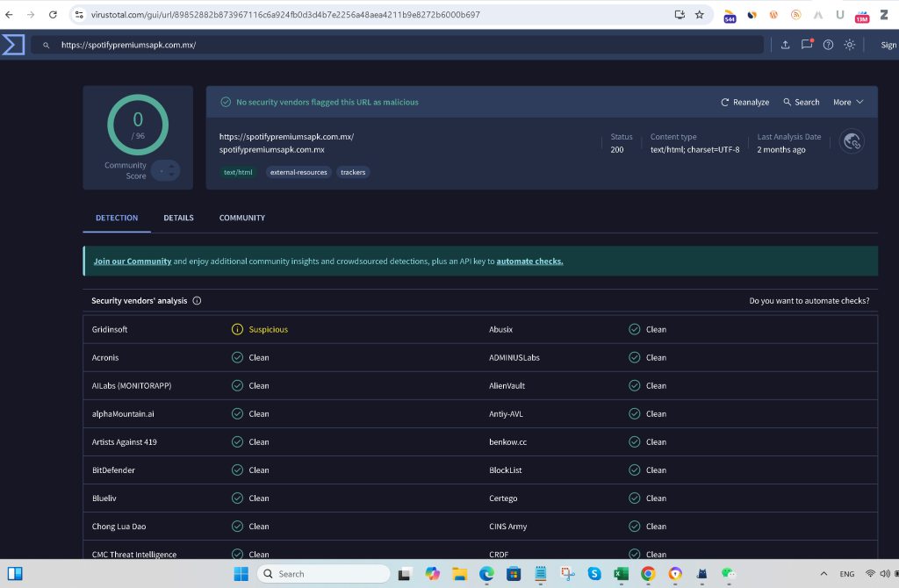Viewport: 899px width, 588px height.
Task: Open File Explorer from the taskbar
Action: [459, 574]
